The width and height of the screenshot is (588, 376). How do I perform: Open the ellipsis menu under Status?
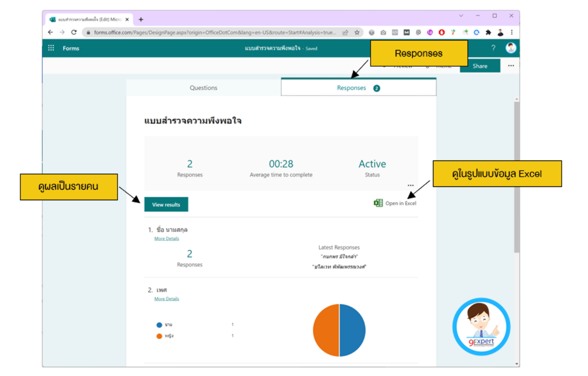pos(410,185)
